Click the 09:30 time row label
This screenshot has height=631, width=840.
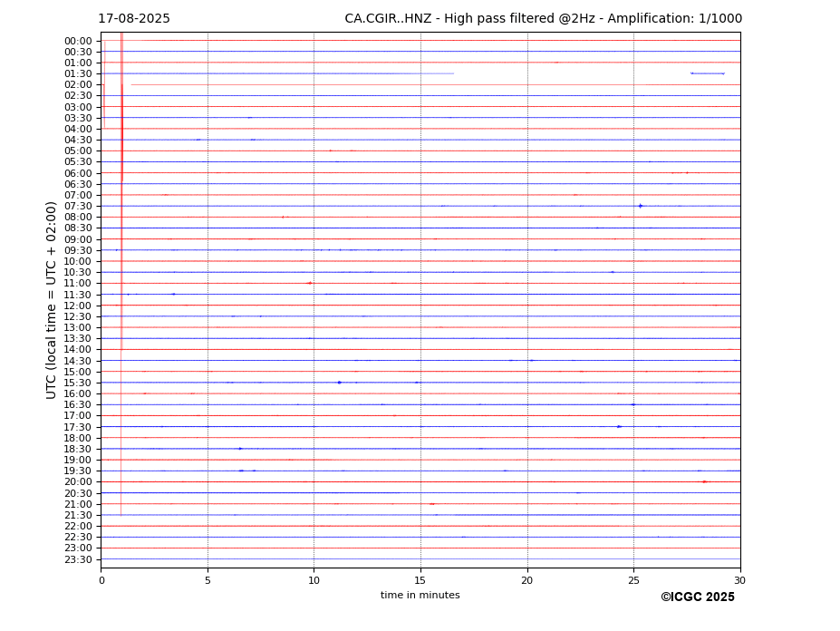click(78, 250)
